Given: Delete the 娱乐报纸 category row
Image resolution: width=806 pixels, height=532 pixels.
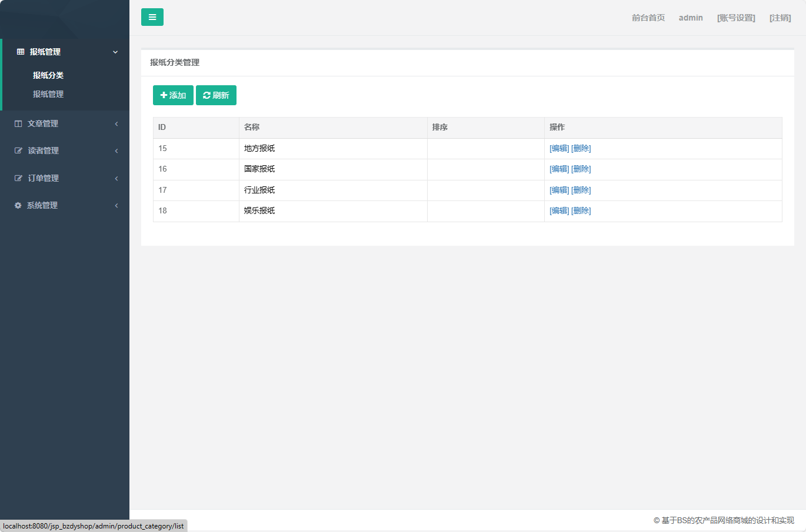Looking at the screenshot, I should point(581,210).
